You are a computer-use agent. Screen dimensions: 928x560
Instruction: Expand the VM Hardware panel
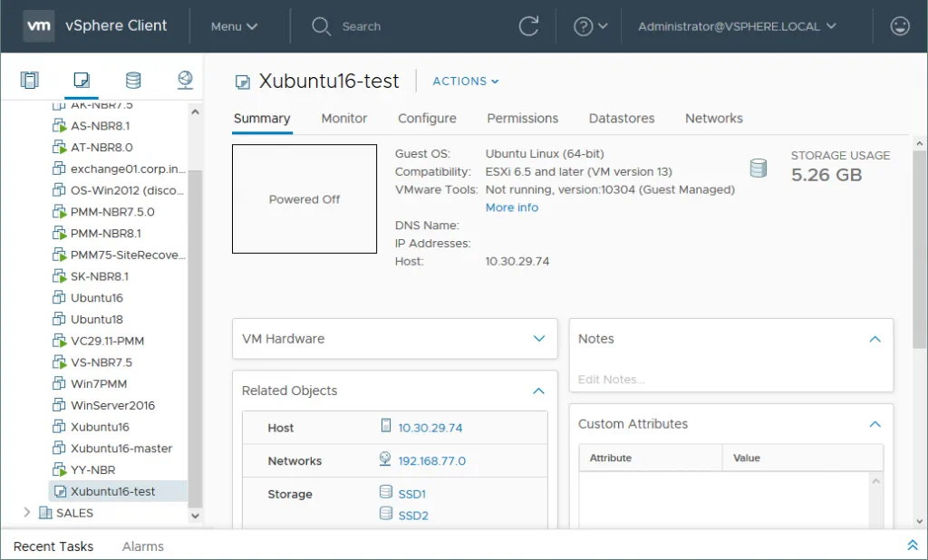tap(539, 339)
